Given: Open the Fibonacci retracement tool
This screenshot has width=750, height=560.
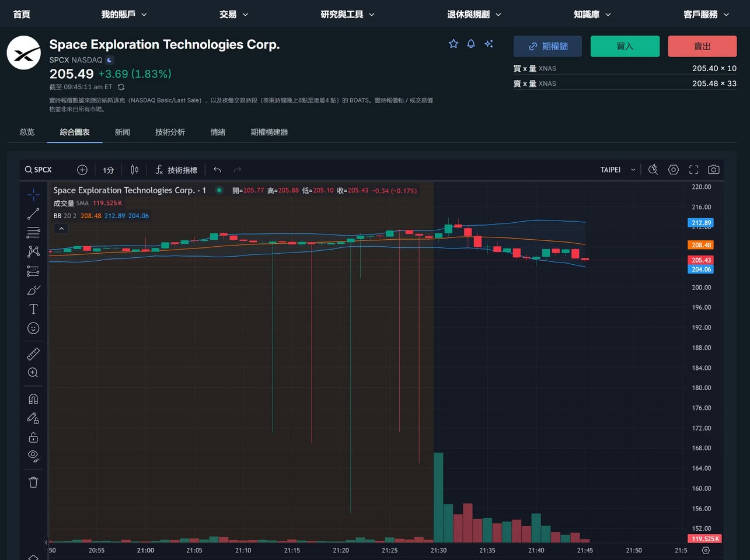Looking at the screenshot, I should coord(33,232).
